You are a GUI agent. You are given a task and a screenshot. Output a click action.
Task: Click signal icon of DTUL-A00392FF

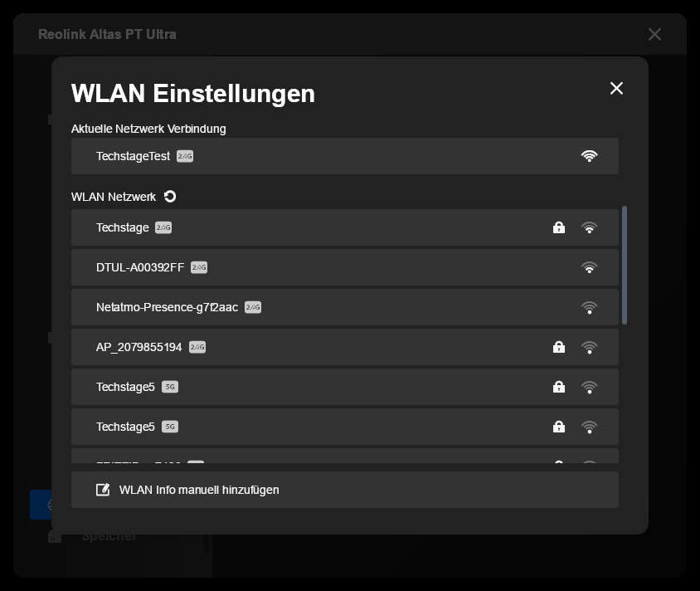(x=590, y=267)
